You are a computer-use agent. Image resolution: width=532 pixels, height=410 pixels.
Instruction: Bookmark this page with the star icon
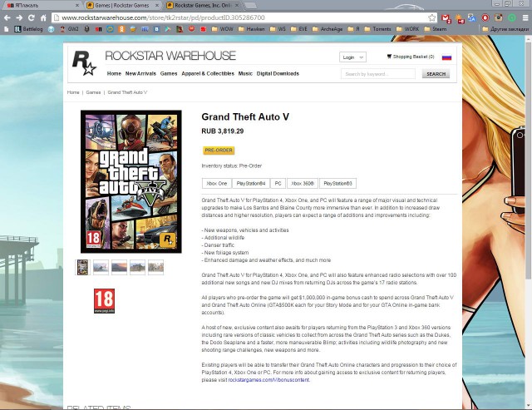tap(431, 17)
